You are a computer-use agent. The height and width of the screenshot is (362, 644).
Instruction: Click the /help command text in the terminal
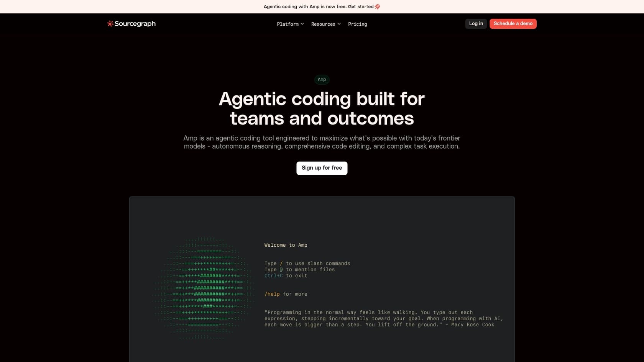point(272,294)
